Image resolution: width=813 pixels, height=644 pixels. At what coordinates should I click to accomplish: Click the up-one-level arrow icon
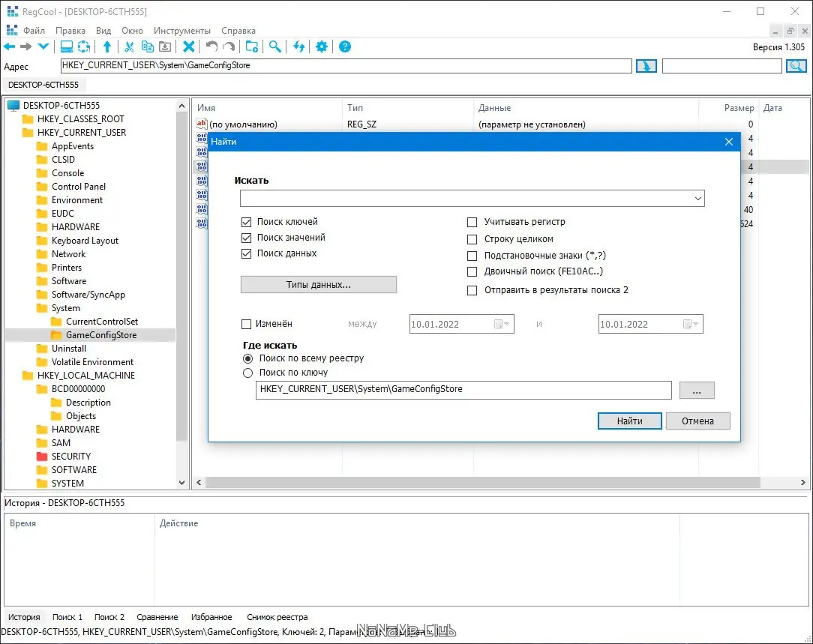[x=107, y=46]
